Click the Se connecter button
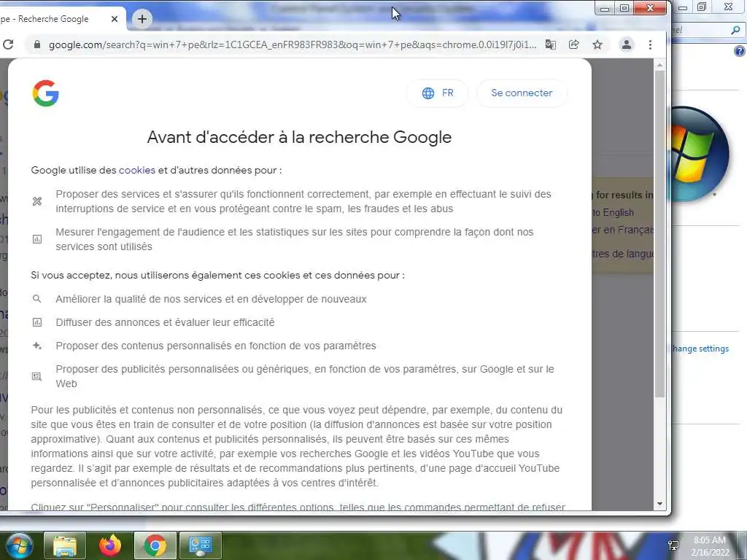This screenshot has width=747, height=560. pyautogui.click(x=522, y=93)
